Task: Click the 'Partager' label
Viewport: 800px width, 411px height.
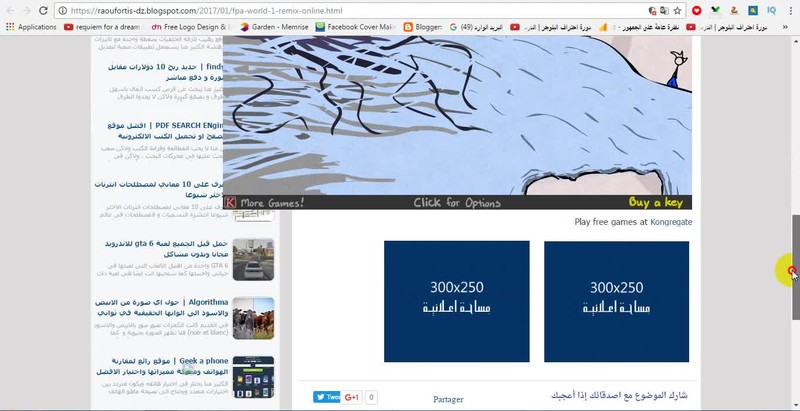Action: (448, 400)
